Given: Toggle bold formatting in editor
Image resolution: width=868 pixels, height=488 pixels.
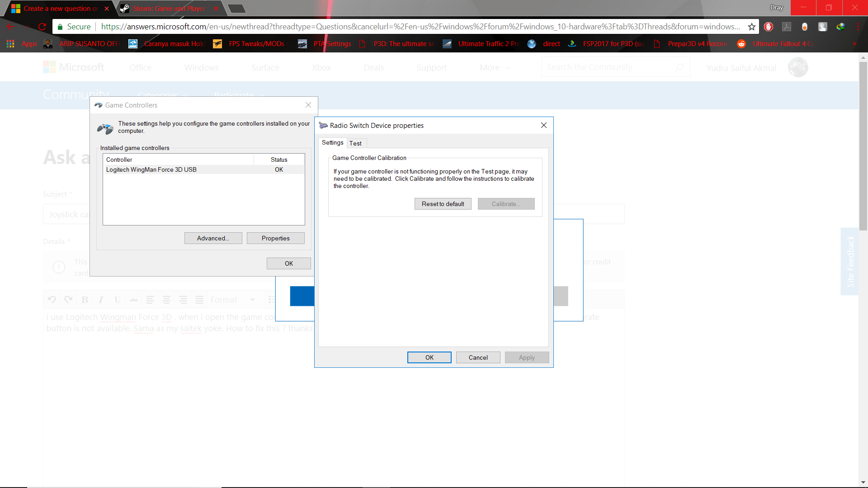Looking at the screenshot, I should (85, 300).
